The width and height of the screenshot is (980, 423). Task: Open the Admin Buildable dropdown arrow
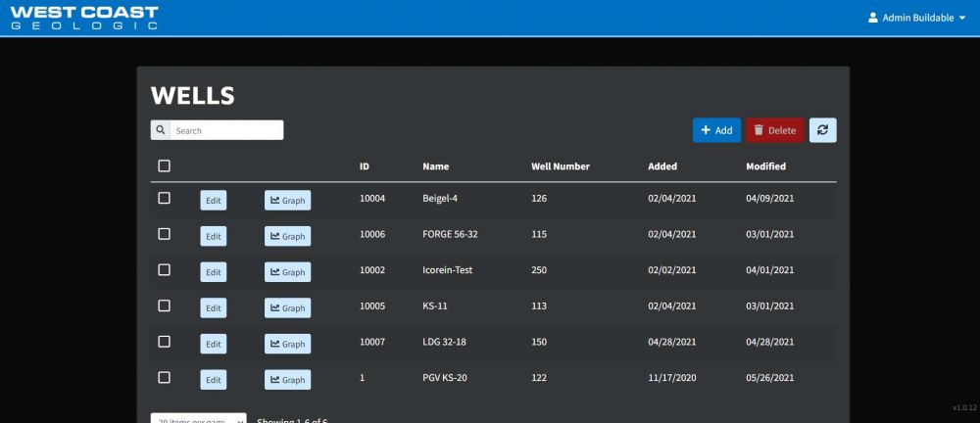click(x=962, y=19)
